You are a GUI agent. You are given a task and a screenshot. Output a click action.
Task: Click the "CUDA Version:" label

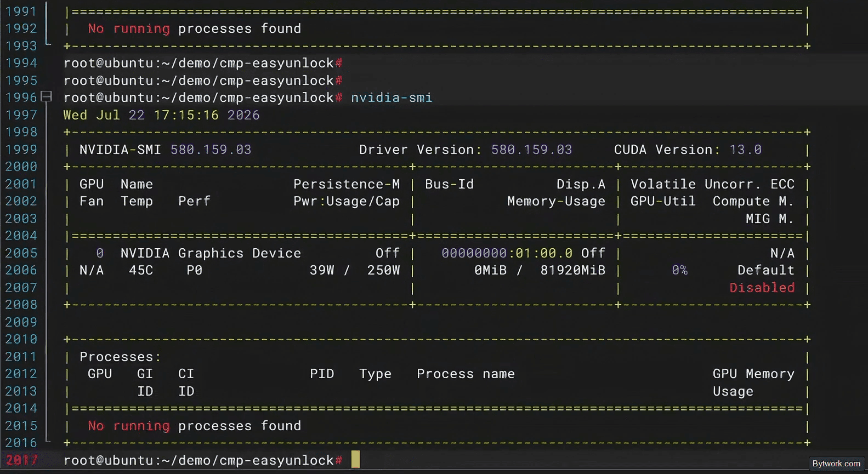(x=667, y=150)
